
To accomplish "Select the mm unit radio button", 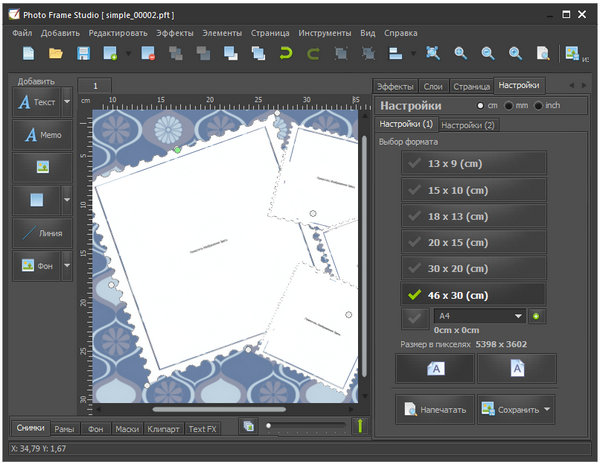I will pos(510,105).
